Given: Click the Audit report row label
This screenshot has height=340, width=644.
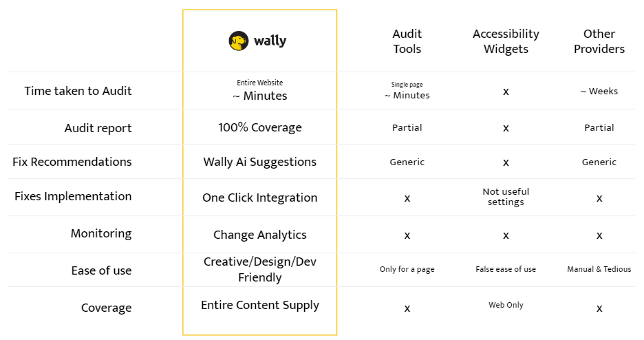Looking at the screenshot, I should [x=98, y=128].
